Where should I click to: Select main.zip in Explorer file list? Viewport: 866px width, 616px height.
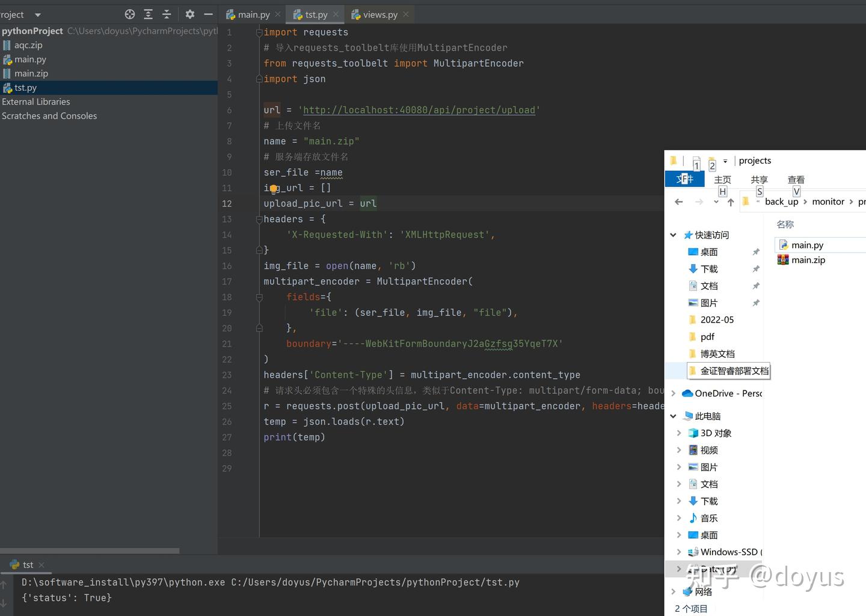click(808, 260)
